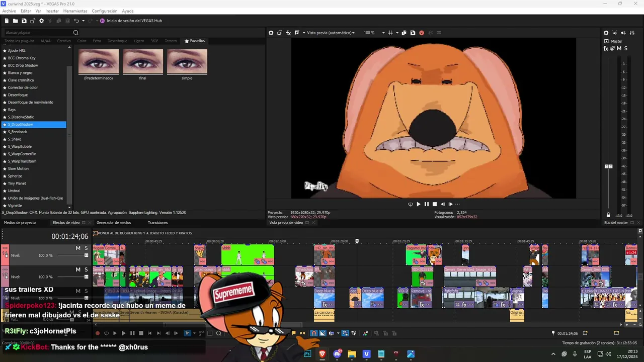Toggle preview on external monitor icon

[280, 33]
